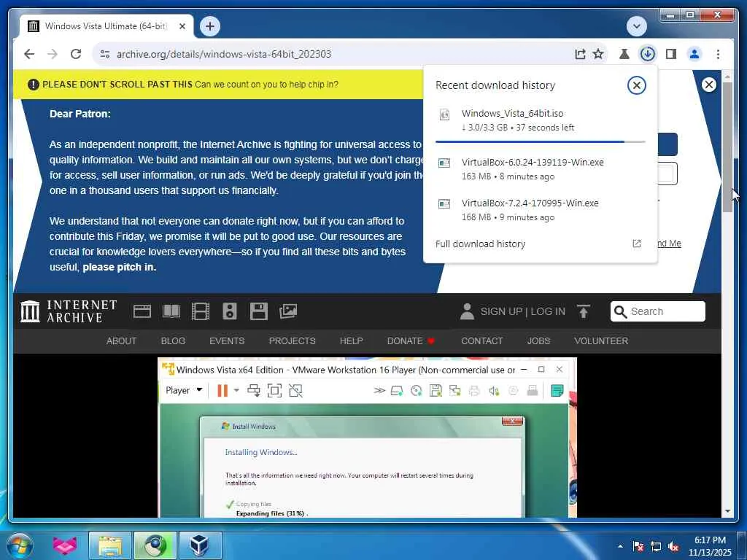The image size is (747, 560).
Task: Dismiss the donation banner
Action: [709, 85]
